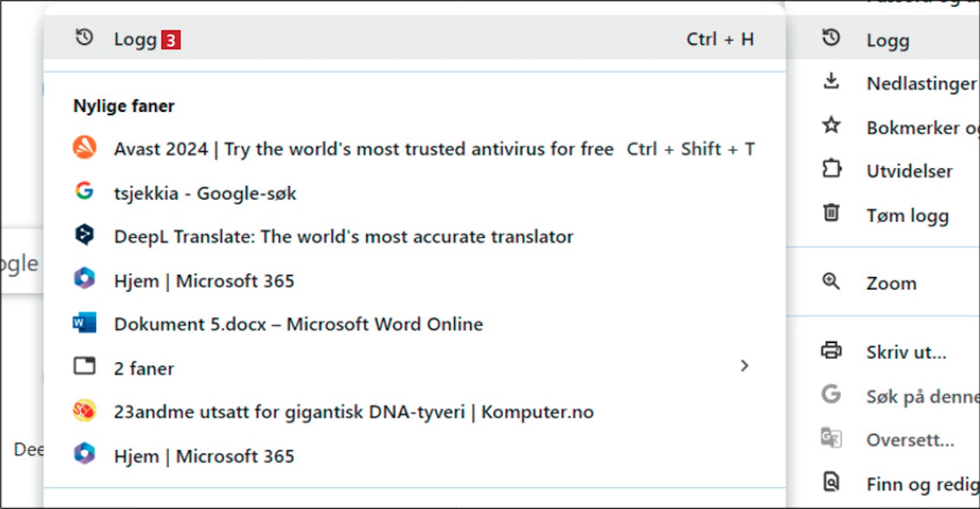Open the Logg history entry with Ctrl+H
The image size is (980, 509).
click(x=135, y=39)
